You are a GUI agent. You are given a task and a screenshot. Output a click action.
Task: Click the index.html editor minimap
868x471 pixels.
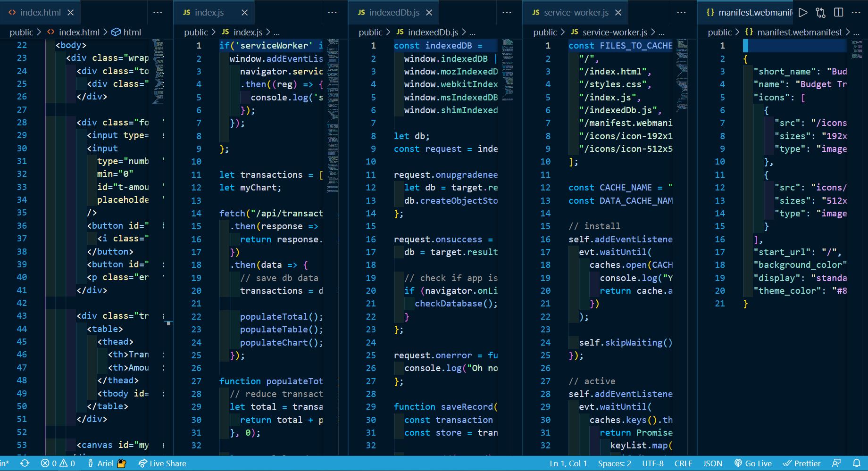pos(158,72)
